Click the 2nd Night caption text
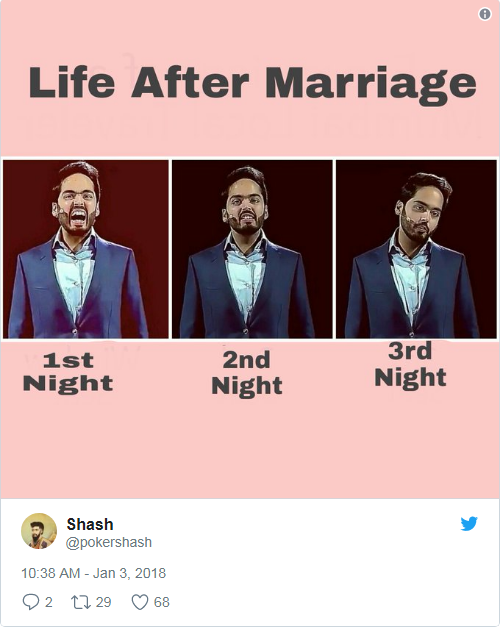502x627 pixels. pos(247,373)
